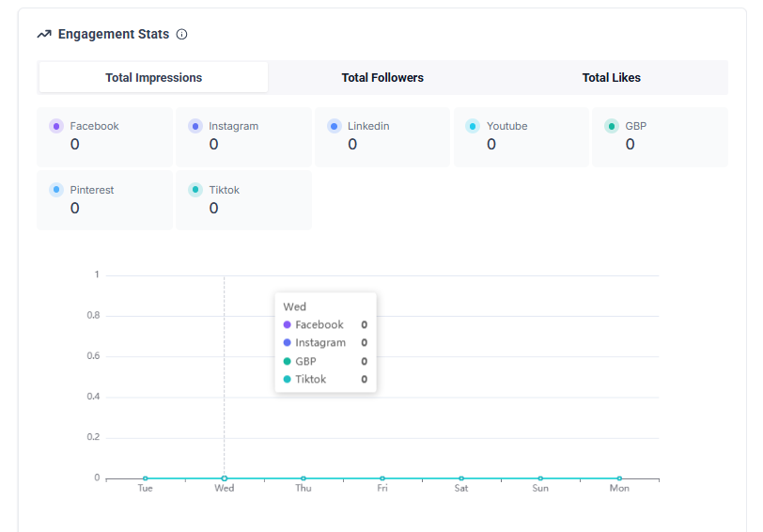
Task: Click the Tiktok teal swatch in Wed tooltip
Action: tap(288, 379)
